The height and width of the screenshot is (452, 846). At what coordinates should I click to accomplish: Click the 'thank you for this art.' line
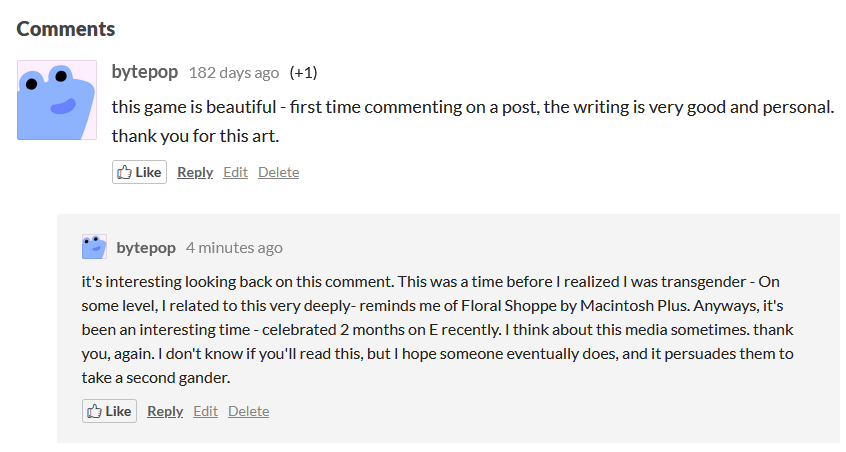click(195, 134)
